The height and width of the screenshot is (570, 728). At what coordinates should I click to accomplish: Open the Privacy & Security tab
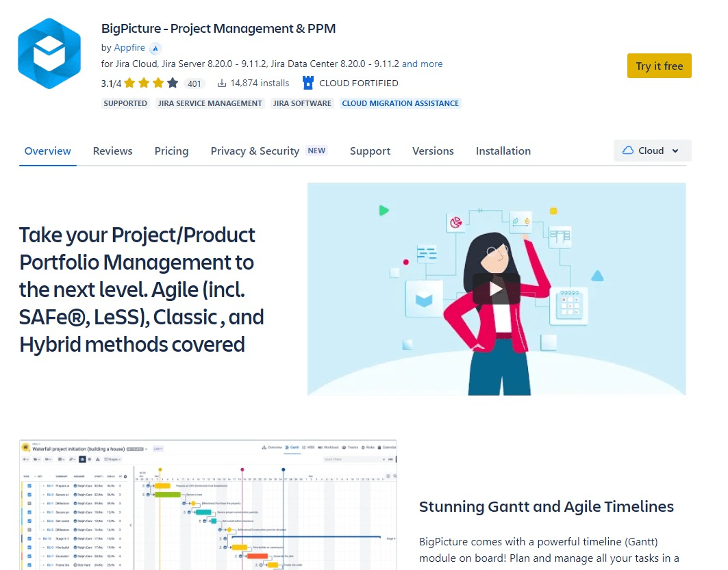pos(255,151)
